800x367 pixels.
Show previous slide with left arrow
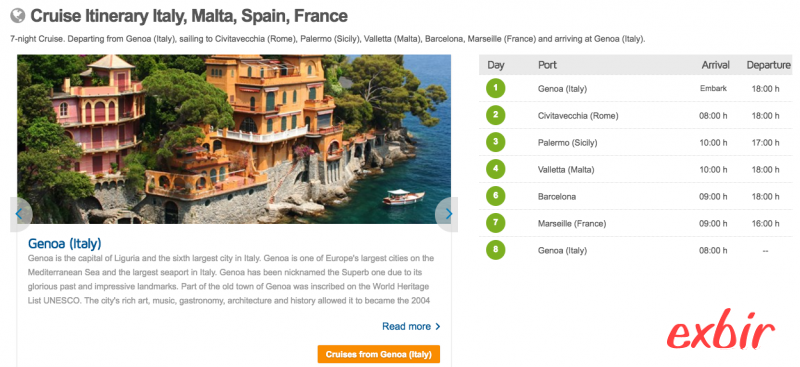pos(20,214)
